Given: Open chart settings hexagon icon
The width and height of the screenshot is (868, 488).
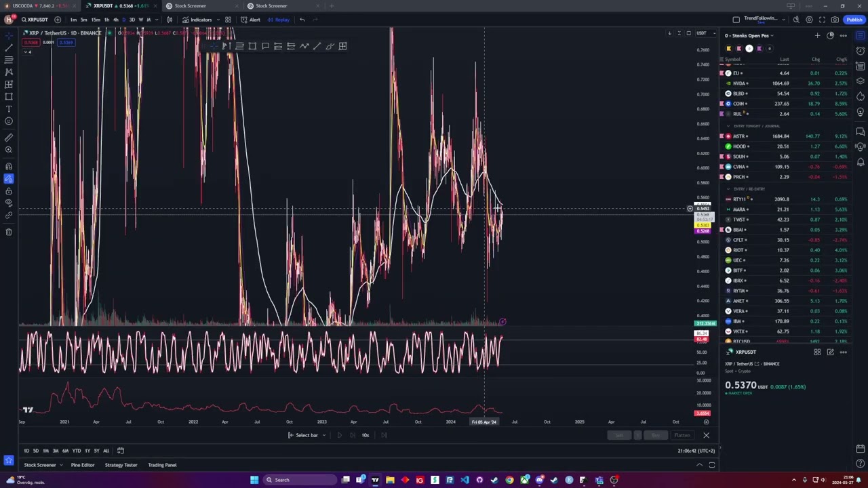Looking at the screenshot, I should point(809,20).
